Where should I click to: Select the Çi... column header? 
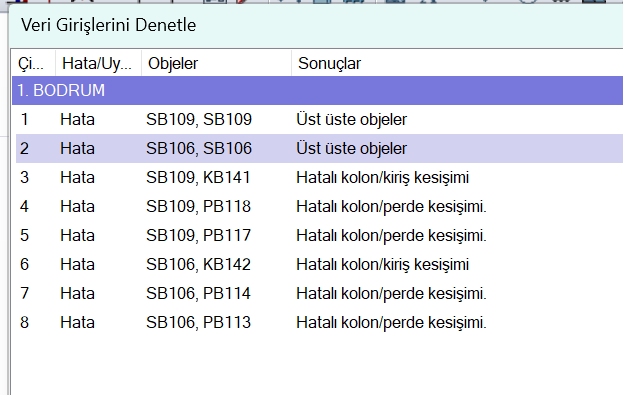click(33, 64)
